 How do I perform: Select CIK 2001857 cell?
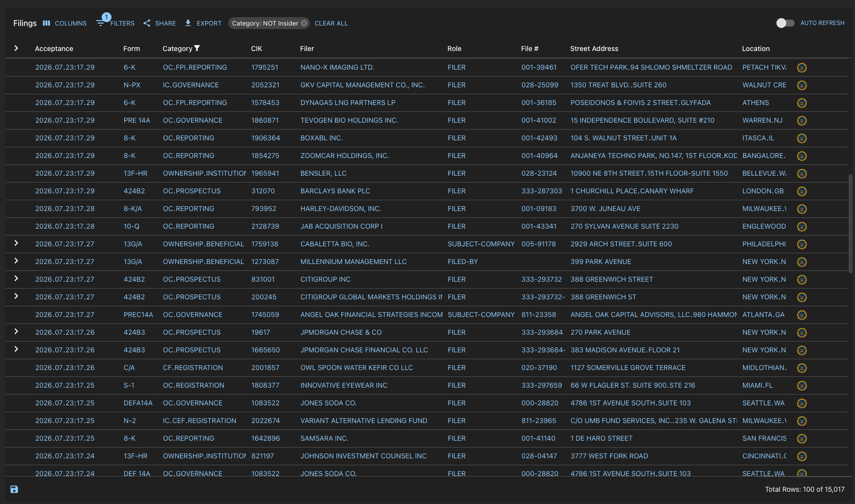pos(265,368)
